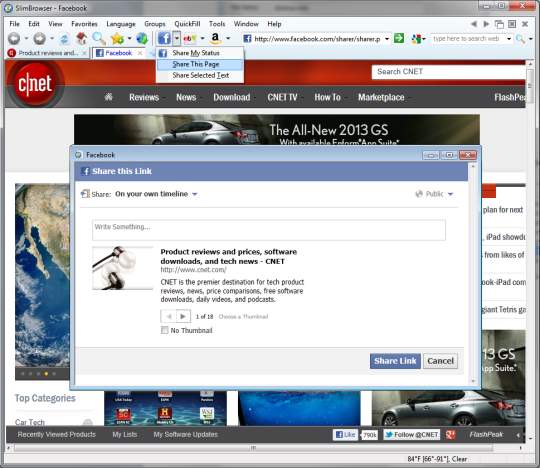This screenshot has width=540, height=468.
Task: Click the eBay toolbar icon
Action: pyautogui.click(x=190, y=38)
